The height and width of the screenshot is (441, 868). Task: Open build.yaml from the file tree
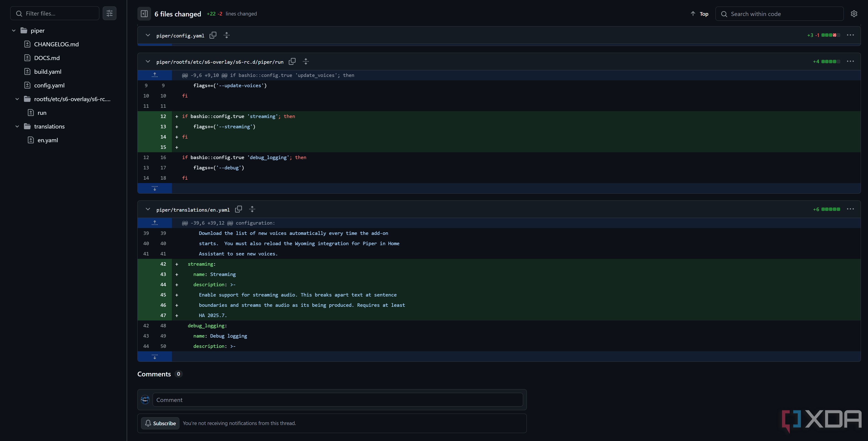pos(47,72)
